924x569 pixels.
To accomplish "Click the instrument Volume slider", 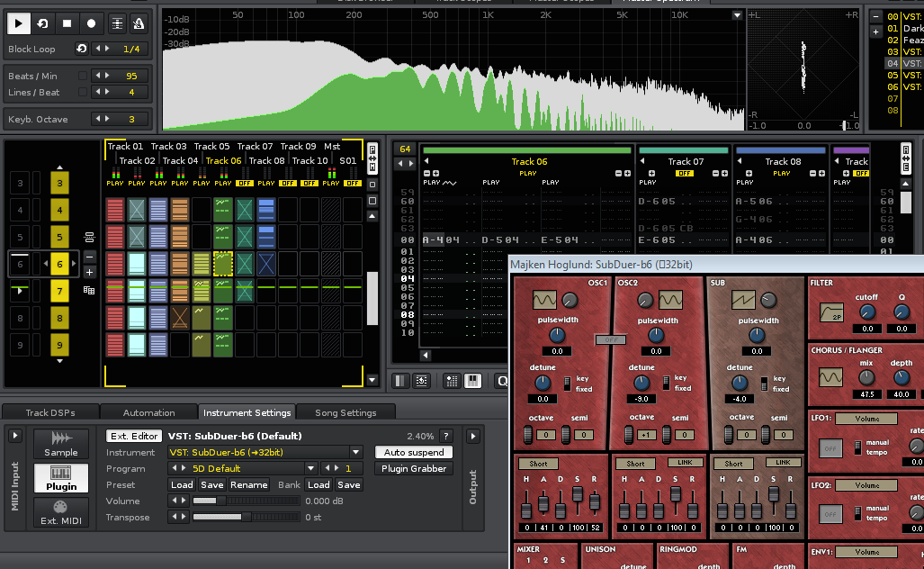I will pyautogui.click(x=247, y=501).
